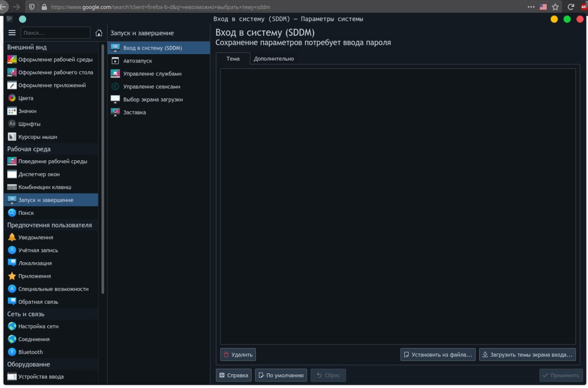Click the Обратная связь icon
The image size is (588, 388).
click(12, 302)
